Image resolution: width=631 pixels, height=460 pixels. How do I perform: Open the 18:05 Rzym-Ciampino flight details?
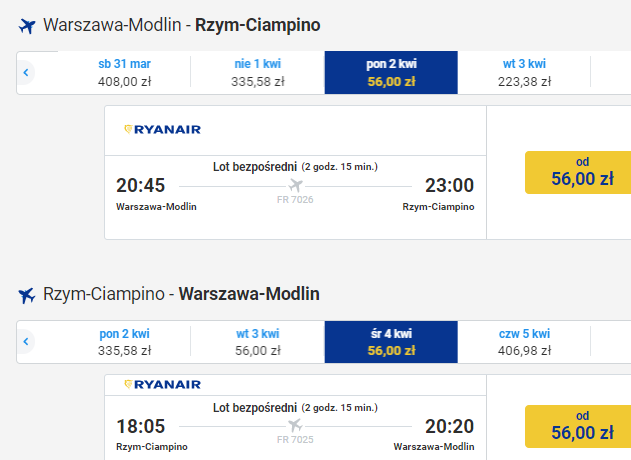point(295,428)
